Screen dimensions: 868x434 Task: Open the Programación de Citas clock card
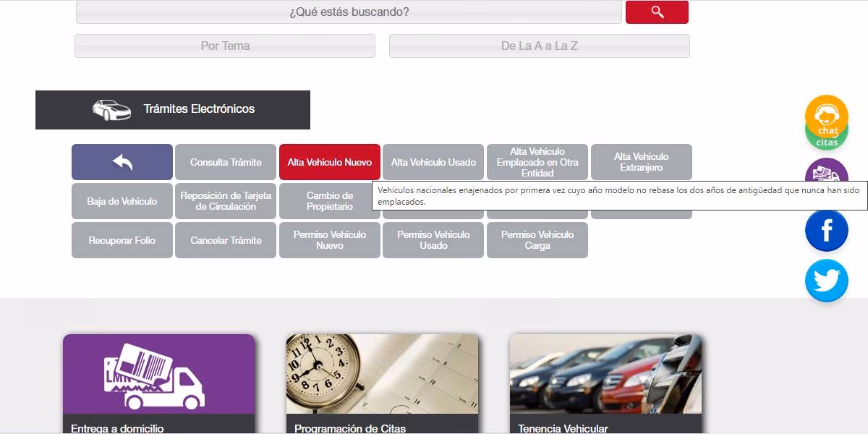click(382, 383)
